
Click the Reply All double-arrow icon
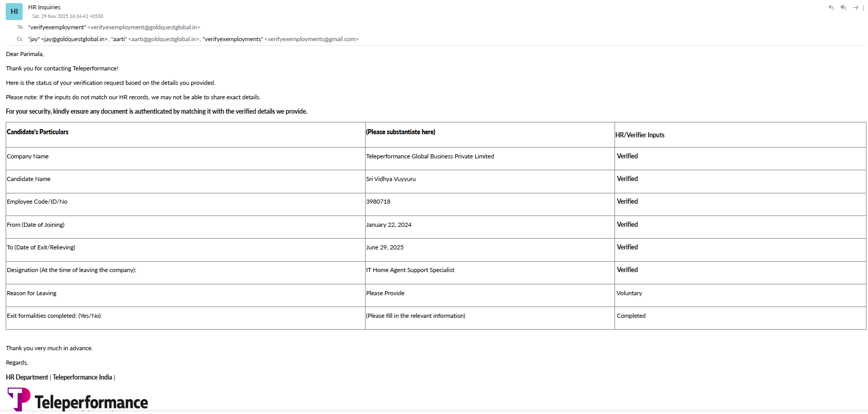coord(843,8)
